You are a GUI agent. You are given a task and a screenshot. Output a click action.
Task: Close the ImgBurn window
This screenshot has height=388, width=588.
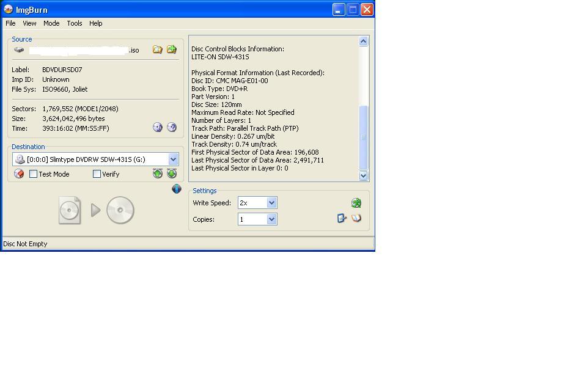(367, 10)
